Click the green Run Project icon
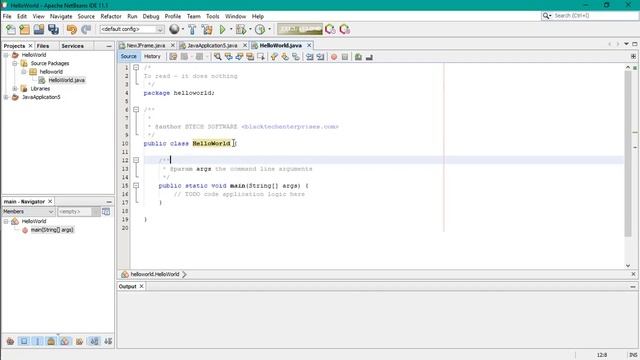Screen dimensions: 640x360 click(x=222, y=29)
